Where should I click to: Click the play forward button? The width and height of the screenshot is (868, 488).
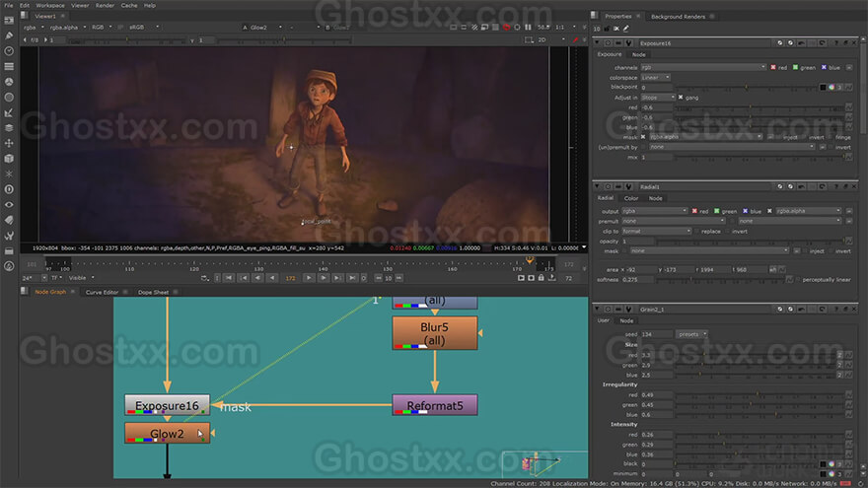309,278
